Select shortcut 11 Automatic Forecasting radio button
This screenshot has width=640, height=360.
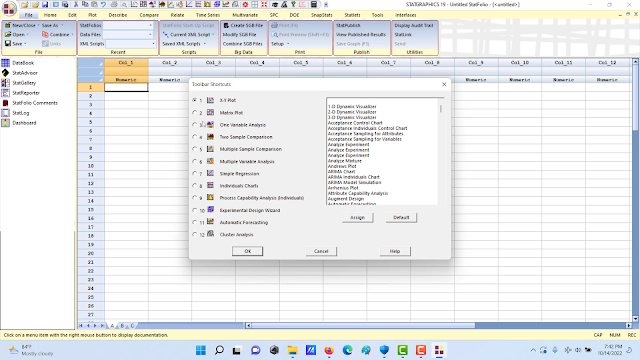tap(195, 222)
